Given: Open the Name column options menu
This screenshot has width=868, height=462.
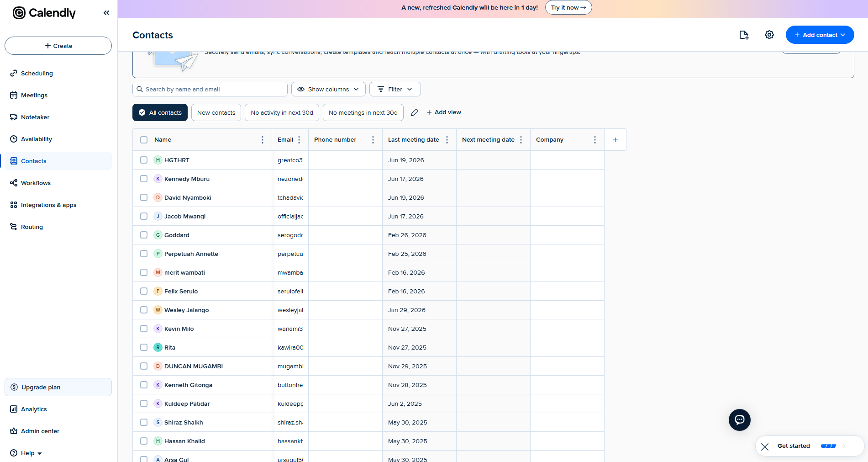Looking at the screenshot, I should pos(263,140).
